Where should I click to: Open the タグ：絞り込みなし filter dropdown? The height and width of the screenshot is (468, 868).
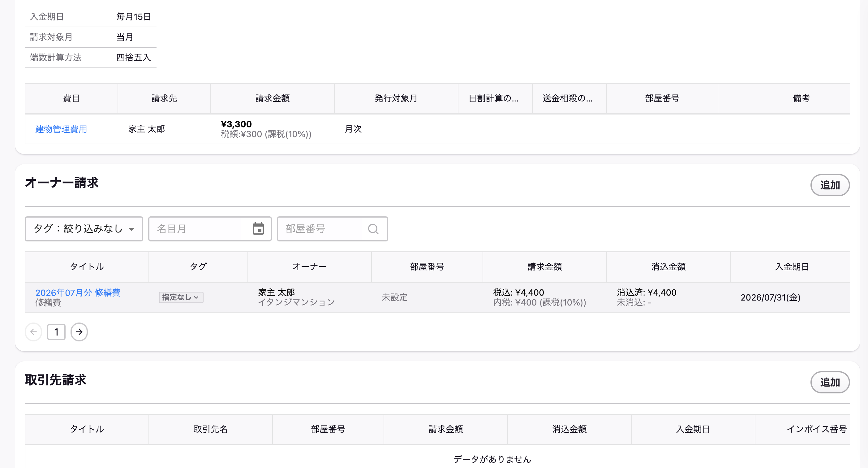(x=84, y=229)
